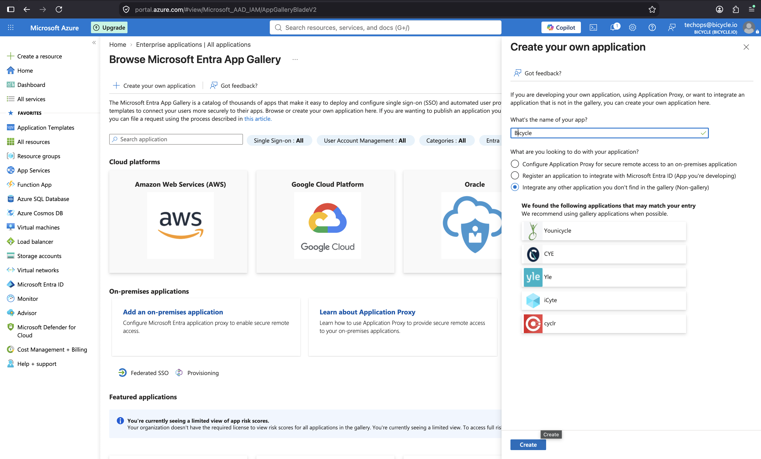Screen dimensions: 761x459
Task: Open the ellipsis next to page title
Action: [295, 60]
